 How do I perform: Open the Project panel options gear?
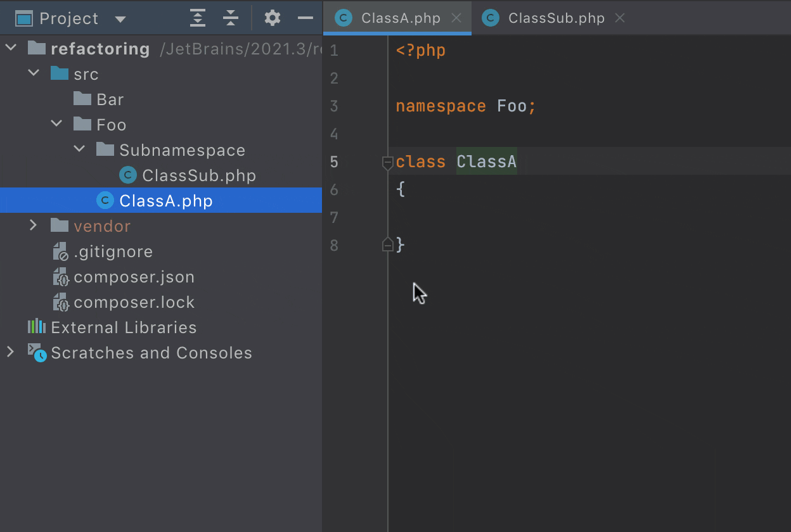pos(273,18)
